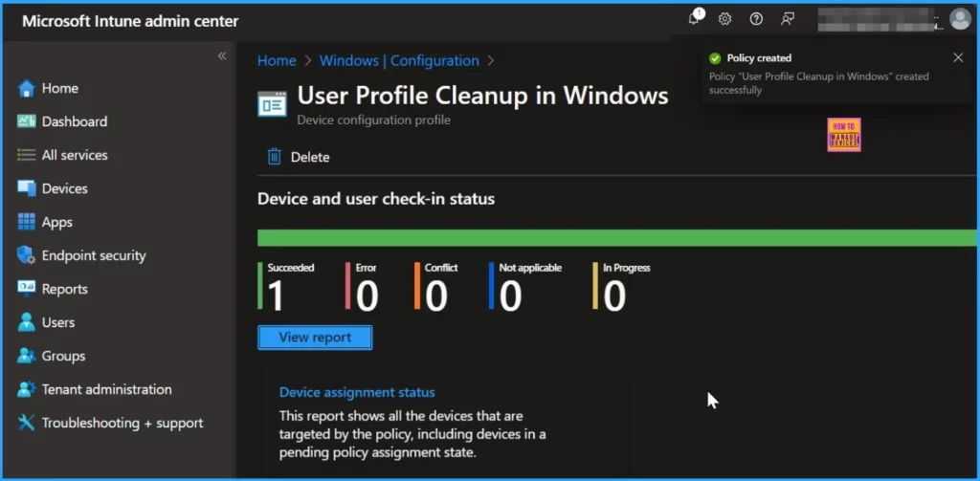The height and width of the screenshot is (481, 980).
Task: Open Tenant administration label
Action: click(107, 389)
